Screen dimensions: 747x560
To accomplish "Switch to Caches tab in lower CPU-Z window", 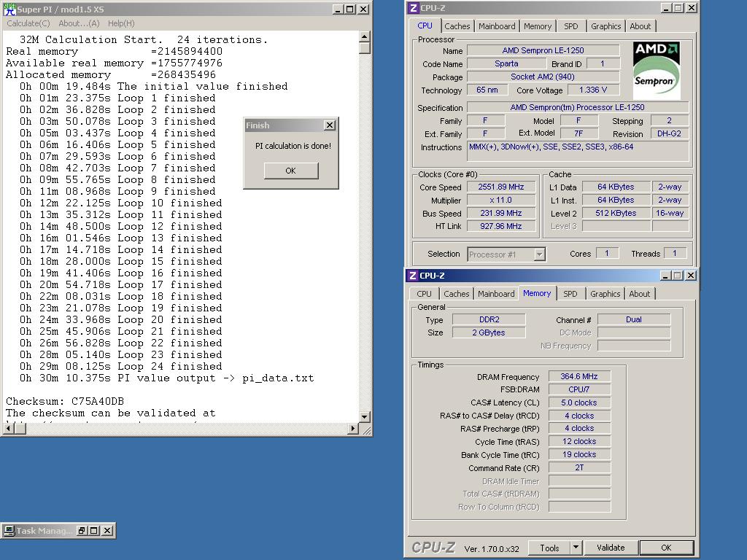I will pyautogui.click(x=457, y=294).
